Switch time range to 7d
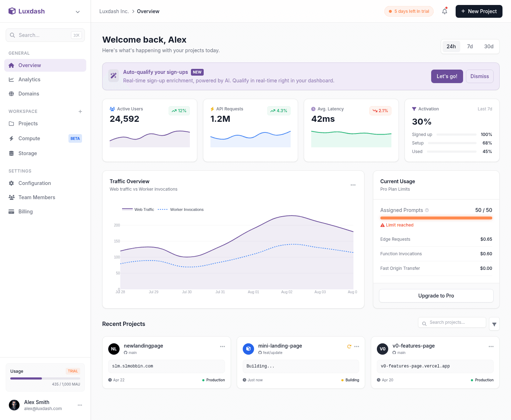Screen dimensions: 511x420 click(470, 47)
